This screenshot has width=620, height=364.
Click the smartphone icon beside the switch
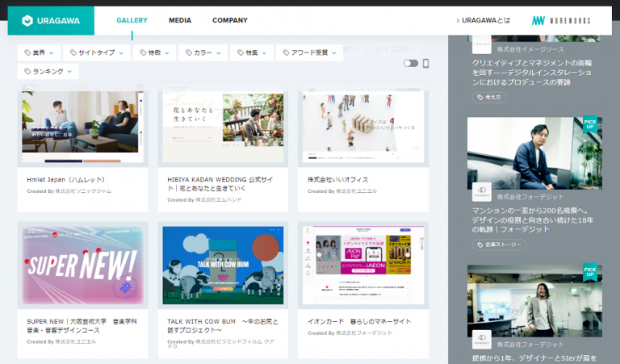pos(426,63)
